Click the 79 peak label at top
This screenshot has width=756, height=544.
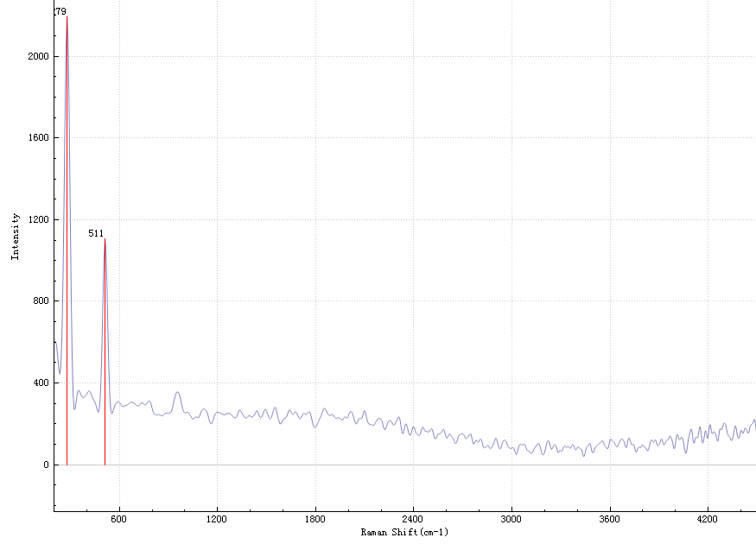60,11
